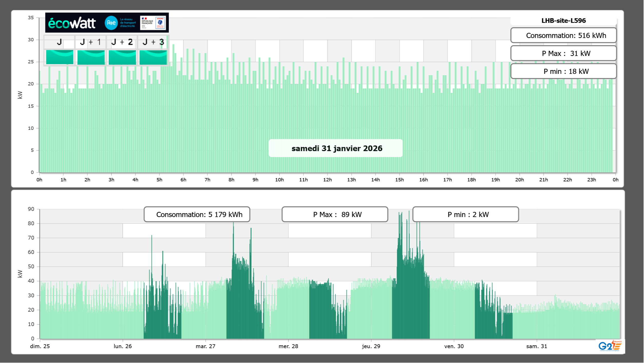Select the green J + 2 indicator
Screen dimensions: 644x363
click(x=122, y=57)
